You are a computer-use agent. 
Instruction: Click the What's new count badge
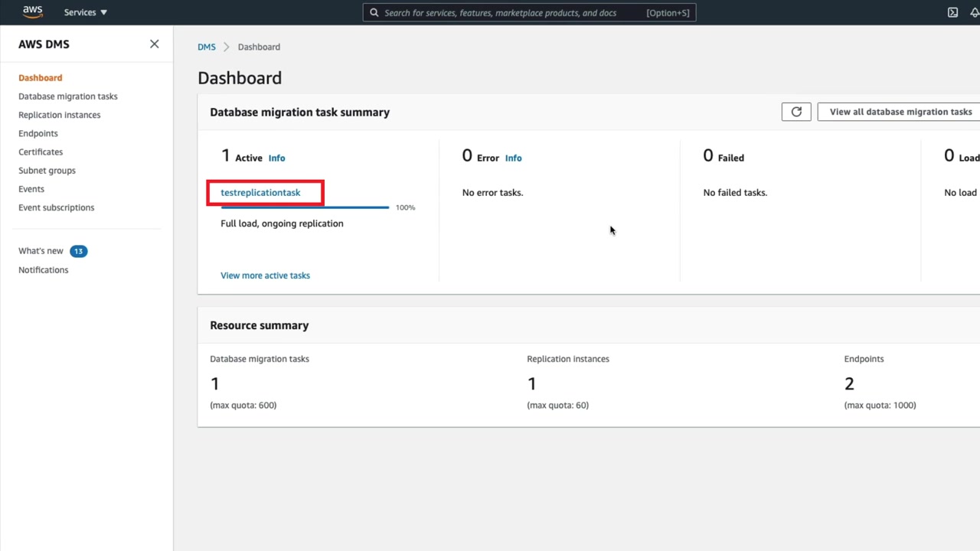pyautogui.click(x=78, y=251)
